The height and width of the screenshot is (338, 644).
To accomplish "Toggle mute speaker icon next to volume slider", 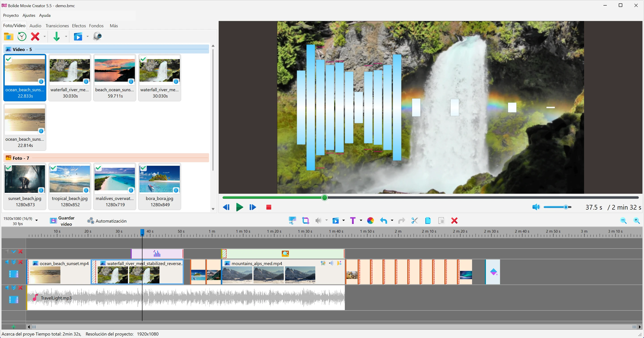I will coord(536,207).
